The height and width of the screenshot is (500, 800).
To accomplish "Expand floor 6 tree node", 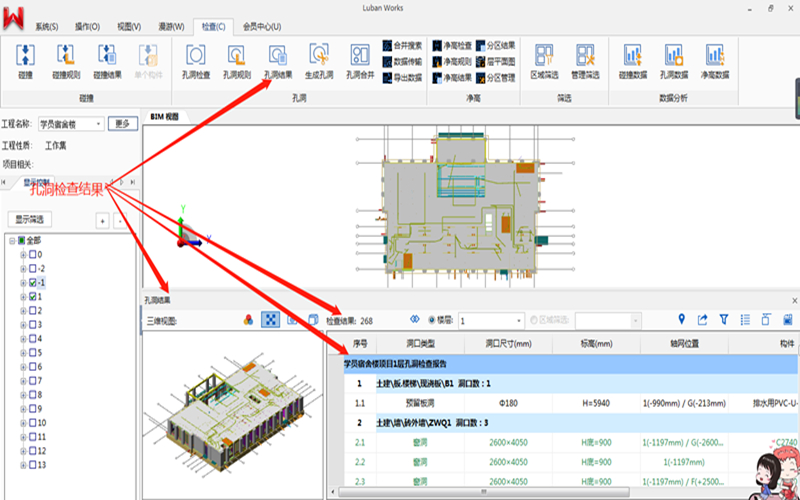I will 23,367.
